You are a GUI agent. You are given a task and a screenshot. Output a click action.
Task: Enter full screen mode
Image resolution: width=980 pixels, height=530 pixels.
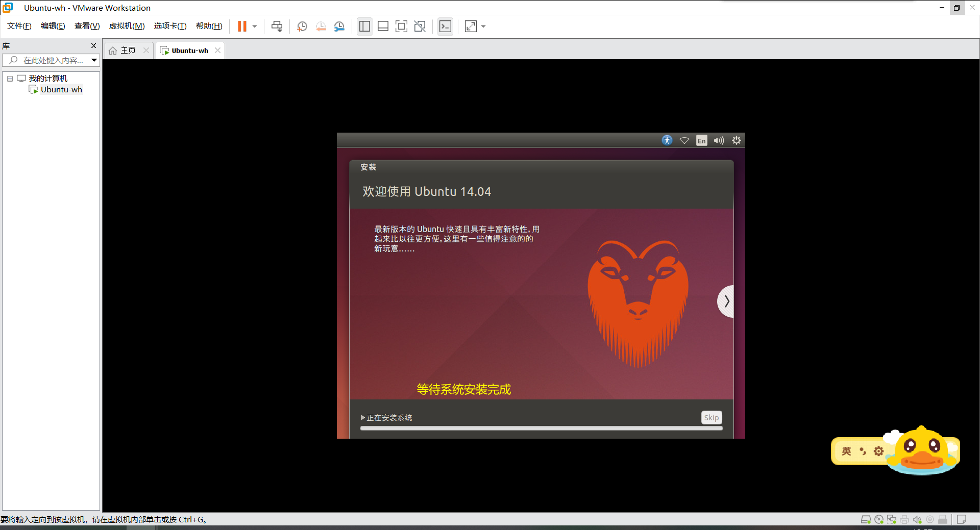pyautogui.click(x=402, y=27)
